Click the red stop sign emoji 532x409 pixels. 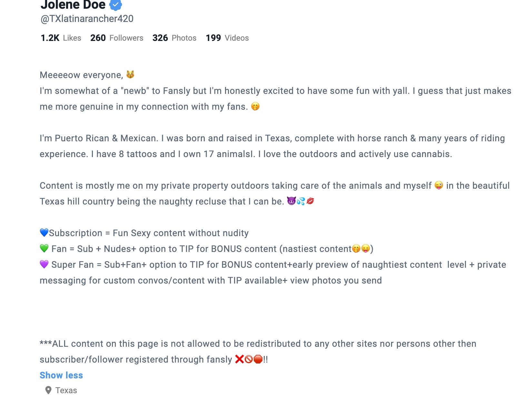[258, 359]
